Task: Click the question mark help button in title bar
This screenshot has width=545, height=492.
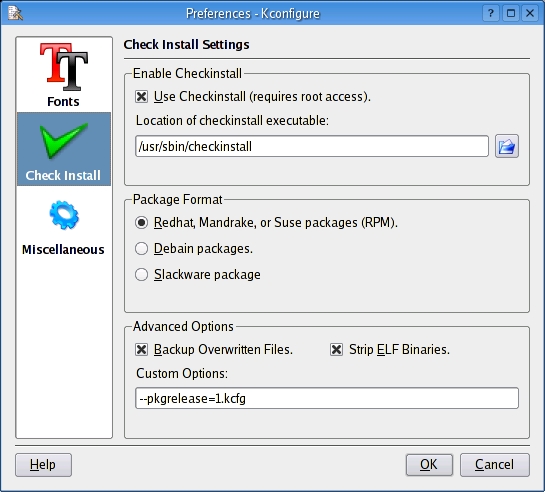Action: 490,13
